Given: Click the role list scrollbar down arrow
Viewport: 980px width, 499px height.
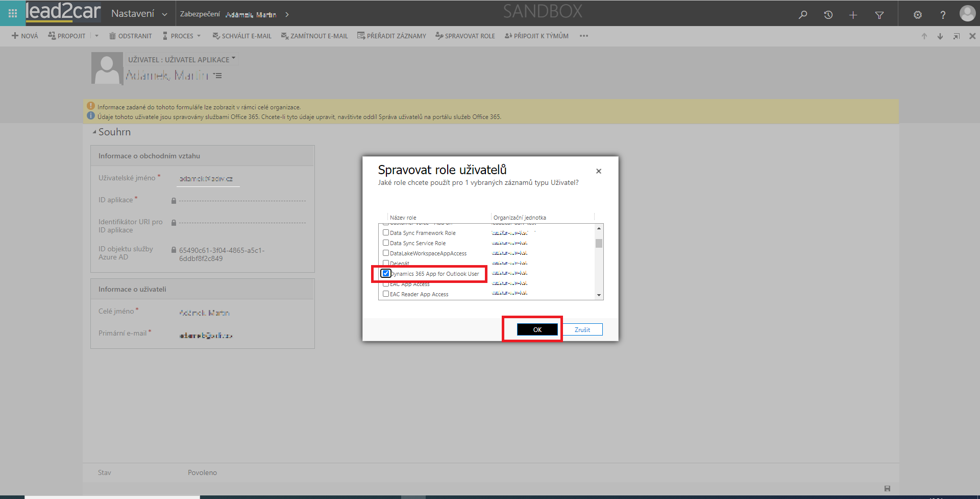Looking at the screenshot, I should point(599,295).
